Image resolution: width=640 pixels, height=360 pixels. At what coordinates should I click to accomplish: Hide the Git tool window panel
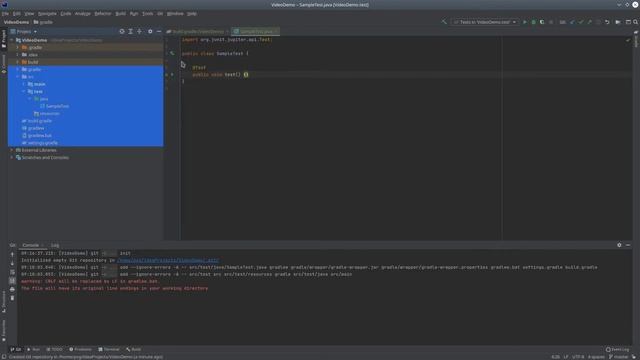click(628, 245)
